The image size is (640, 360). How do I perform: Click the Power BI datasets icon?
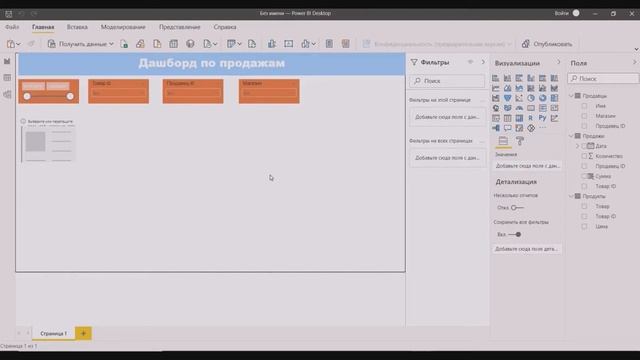[x=140, y=44]
